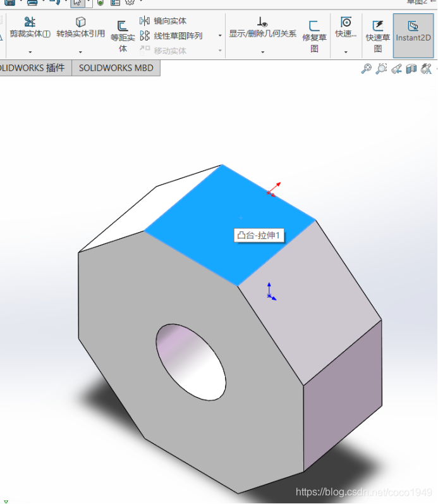The image size is (438, 504).
Task: Click Repair Sketch (修复草图) tool
Action: pos(314,36)
